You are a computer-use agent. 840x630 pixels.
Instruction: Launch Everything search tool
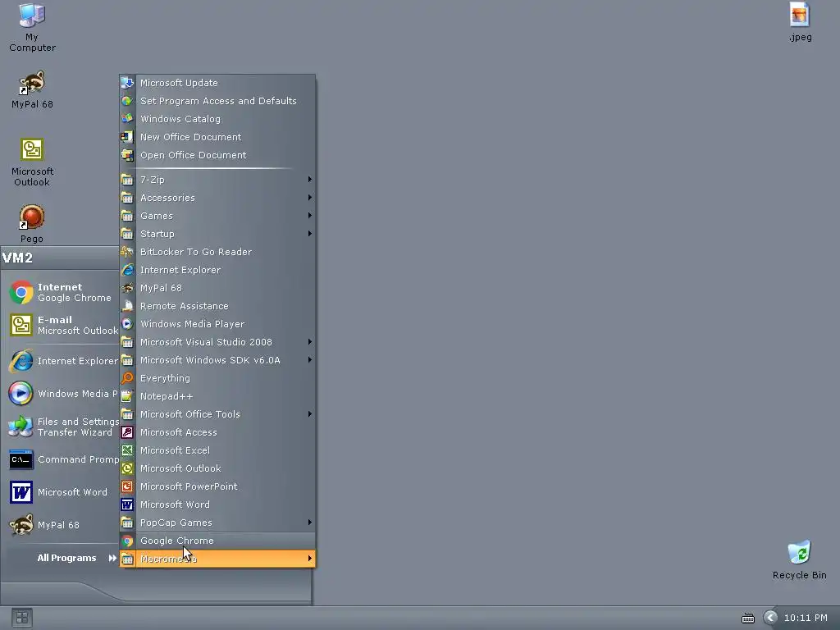pos(217,378)
